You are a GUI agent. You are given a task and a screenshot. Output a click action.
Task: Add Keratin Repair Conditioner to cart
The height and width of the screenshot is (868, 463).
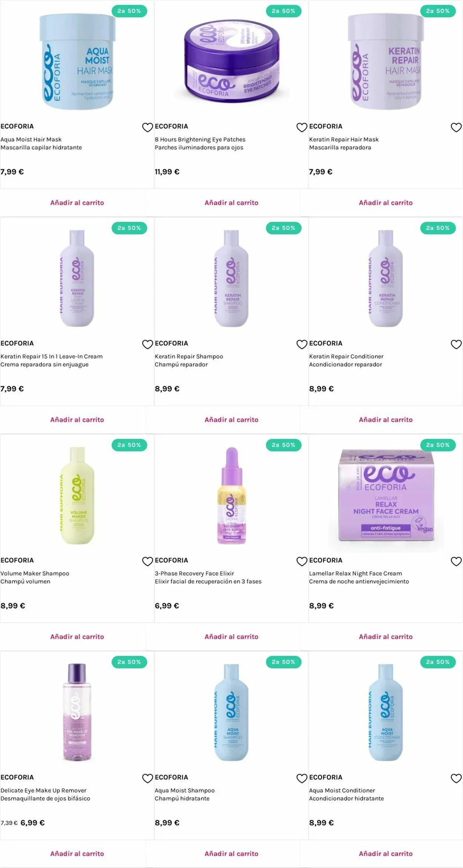tap(386, 420)
